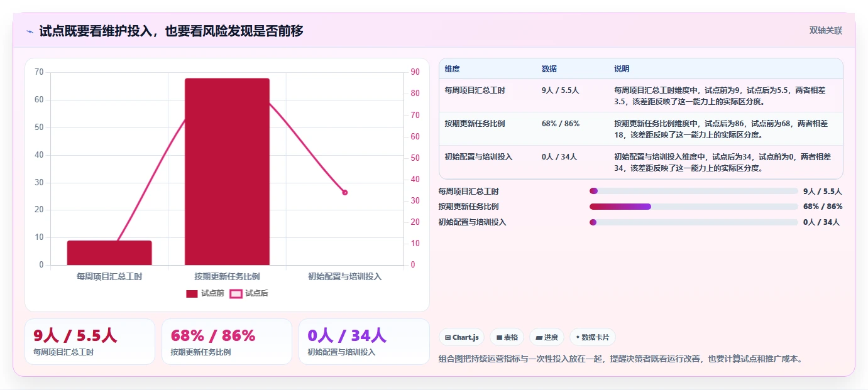This screenshot has height=390, width=868.
Task: Click the 9人 / 5.5人 data card
Action: (90, 342)
